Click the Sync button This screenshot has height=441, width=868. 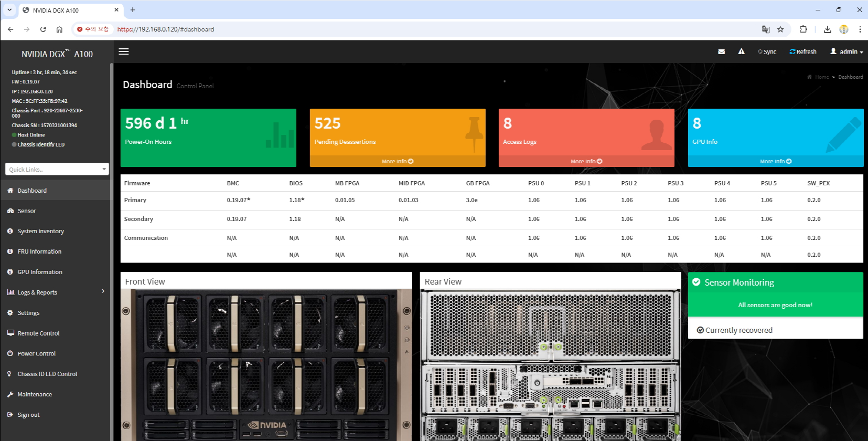[767, 51]
